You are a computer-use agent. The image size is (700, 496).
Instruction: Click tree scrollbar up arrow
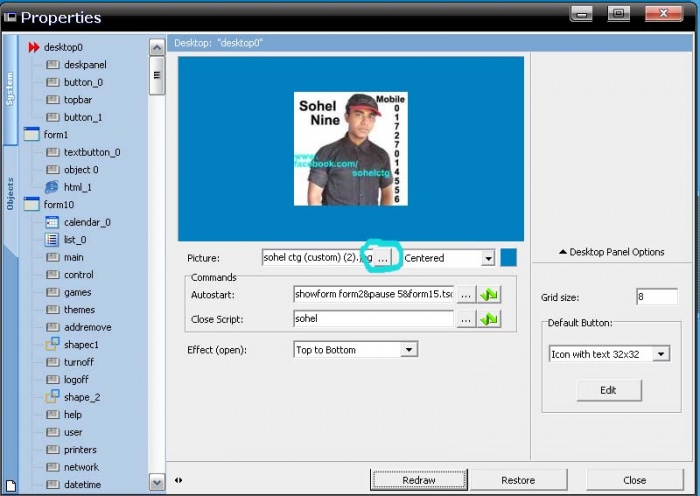point(157,47)
